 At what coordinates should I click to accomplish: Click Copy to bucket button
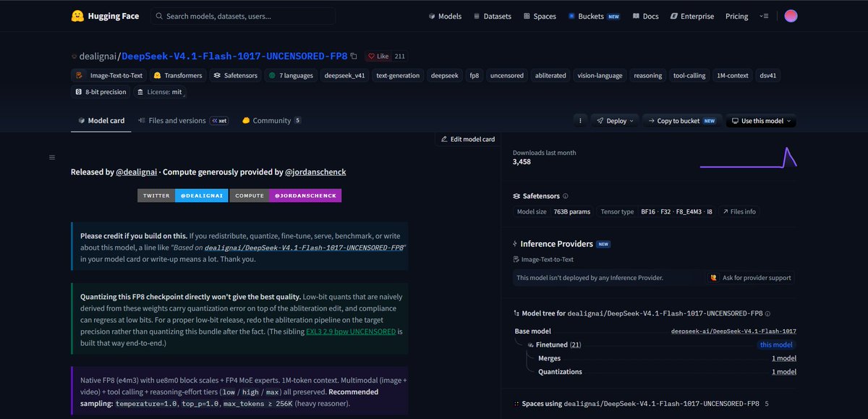point(683,121)
